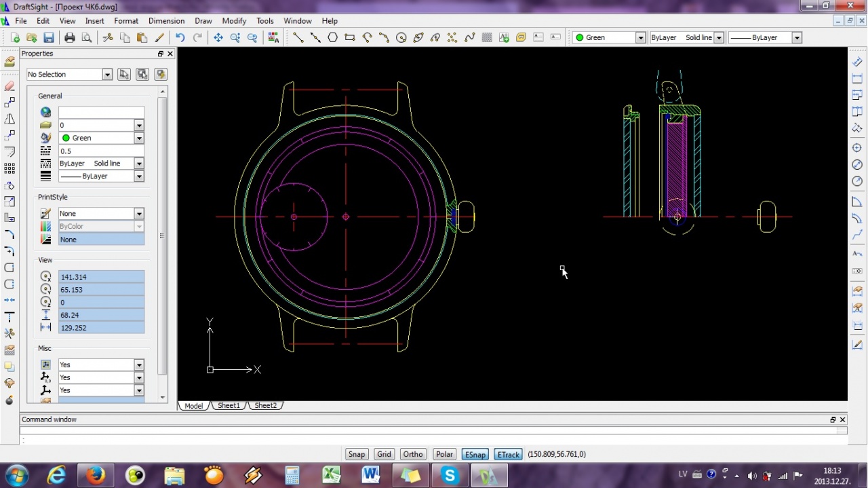
Task: Open the Green line color dropdown in toolbar
Action: click(x=640, y=38)
